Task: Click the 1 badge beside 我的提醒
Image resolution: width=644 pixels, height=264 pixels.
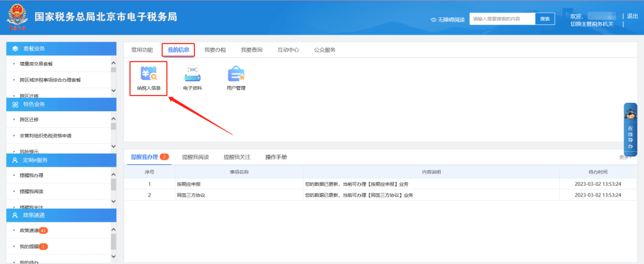Action: pos(43,247)
